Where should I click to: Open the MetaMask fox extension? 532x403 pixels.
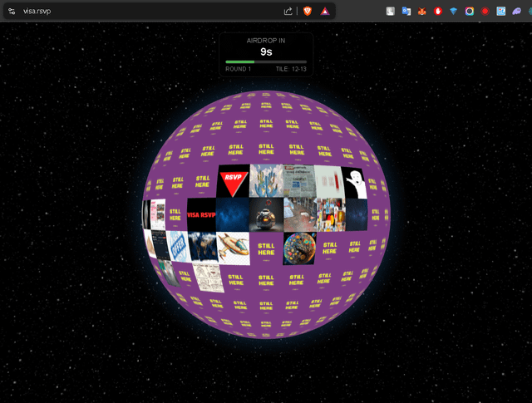click(422, 12)
